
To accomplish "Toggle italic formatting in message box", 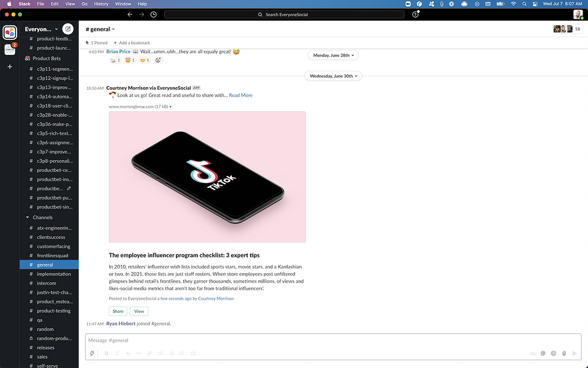I will [117, 353].
